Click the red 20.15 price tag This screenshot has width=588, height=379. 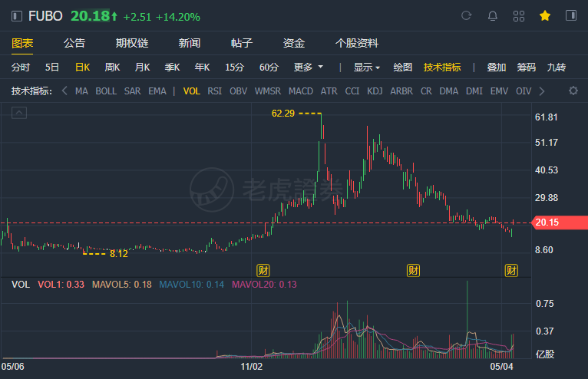pyautogui.click(x=560, y=222)
